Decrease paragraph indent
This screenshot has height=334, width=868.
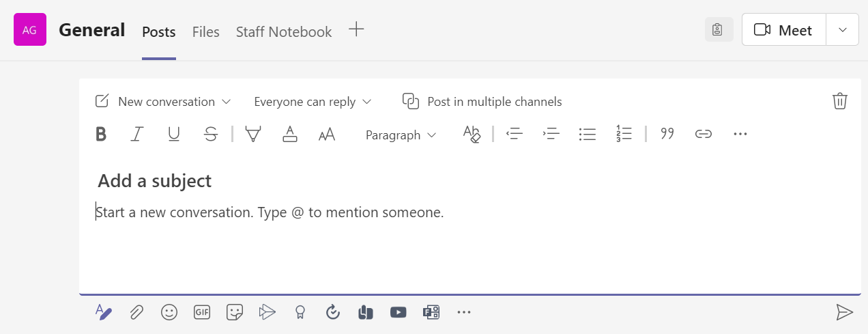coord(514,135)
